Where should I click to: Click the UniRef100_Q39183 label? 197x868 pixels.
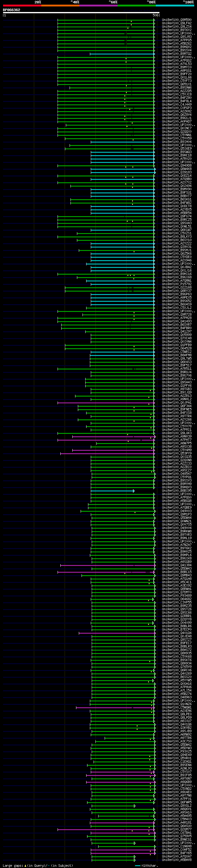(x=177, y=172)
